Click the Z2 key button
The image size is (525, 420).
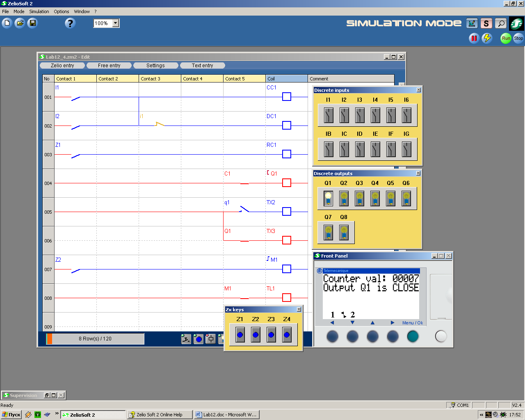pos(256,335)
